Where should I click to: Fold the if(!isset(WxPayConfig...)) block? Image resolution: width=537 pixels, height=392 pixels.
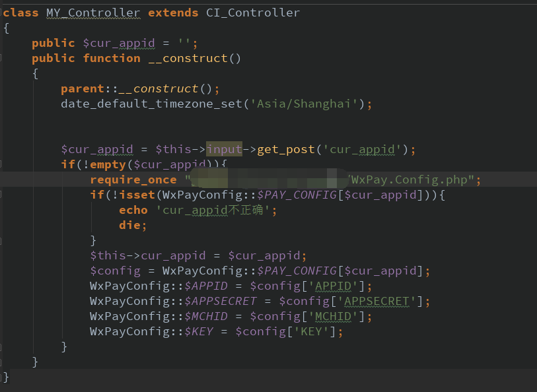click(2, 195)
